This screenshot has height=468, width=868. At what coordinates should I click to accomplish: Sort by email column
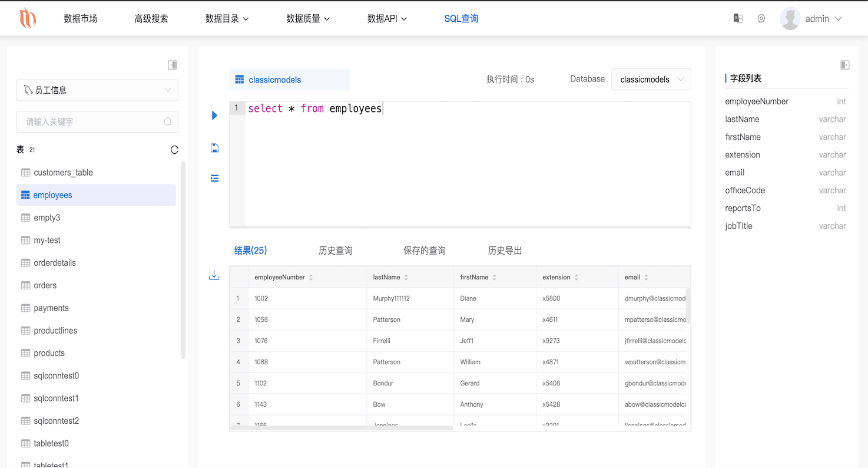coord(646,277)
